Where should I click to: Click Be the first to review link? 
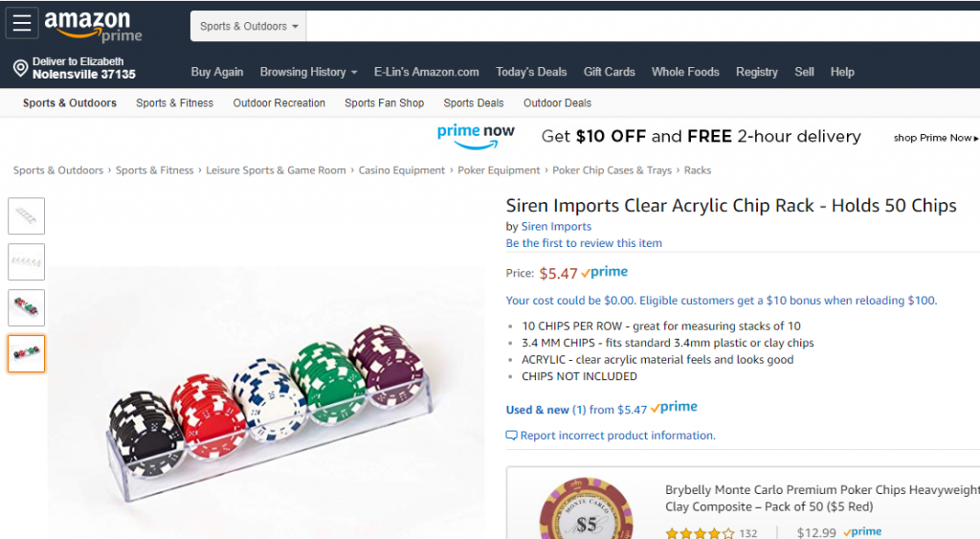pos(584,242)
